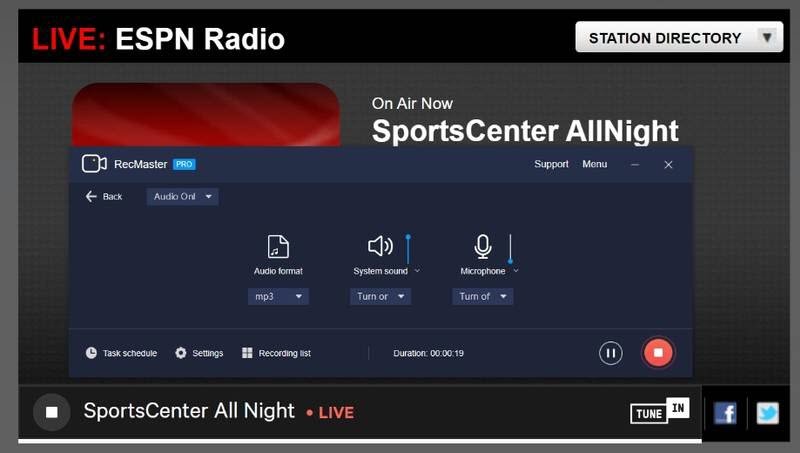Minimize the RecMaster window
This screenshot has width=800, height=453.
point(635,164)
